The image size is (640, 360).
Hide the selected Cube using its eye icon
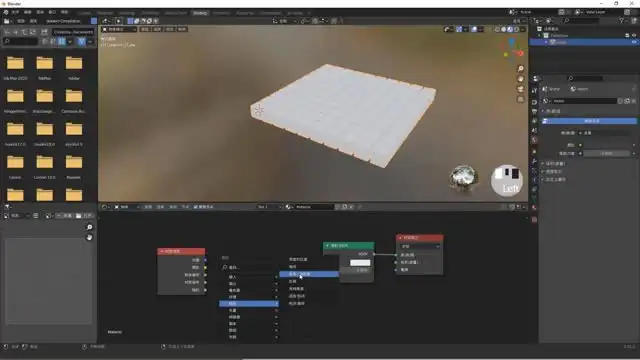634,42
